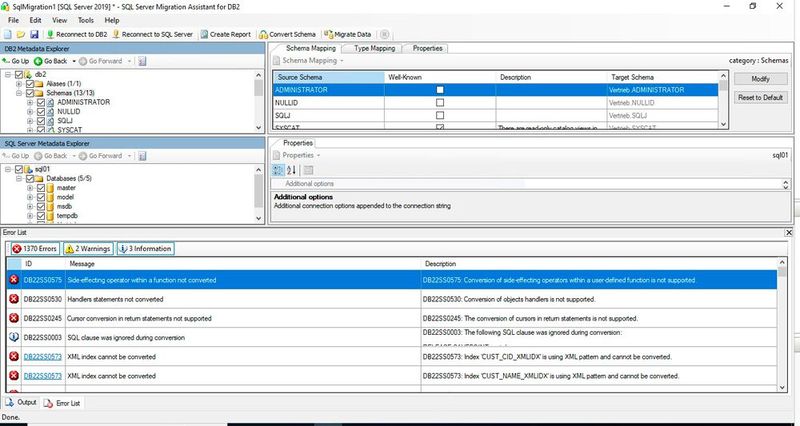Viewport: 800px width, 426px height.
Task: Uncheck the ADMINISTRATOR schema tree checkbox
Action: 41,102
